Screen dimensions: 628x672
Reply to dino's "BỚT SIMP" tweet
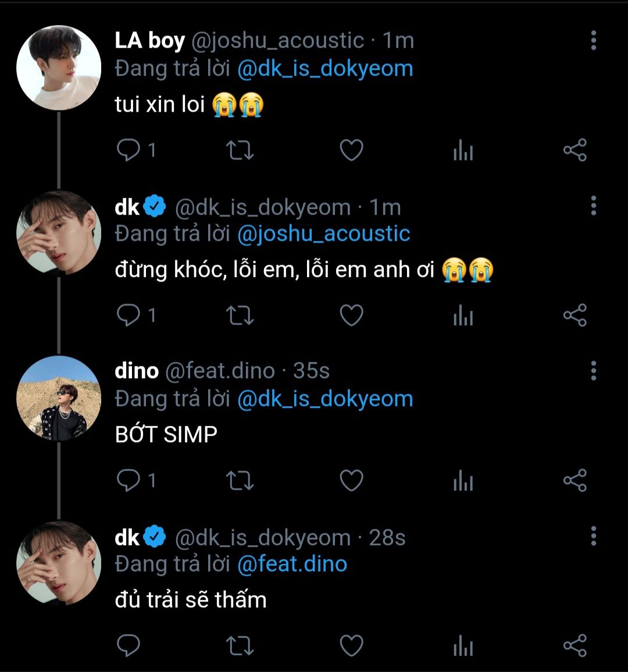click(x=128, y=481)
